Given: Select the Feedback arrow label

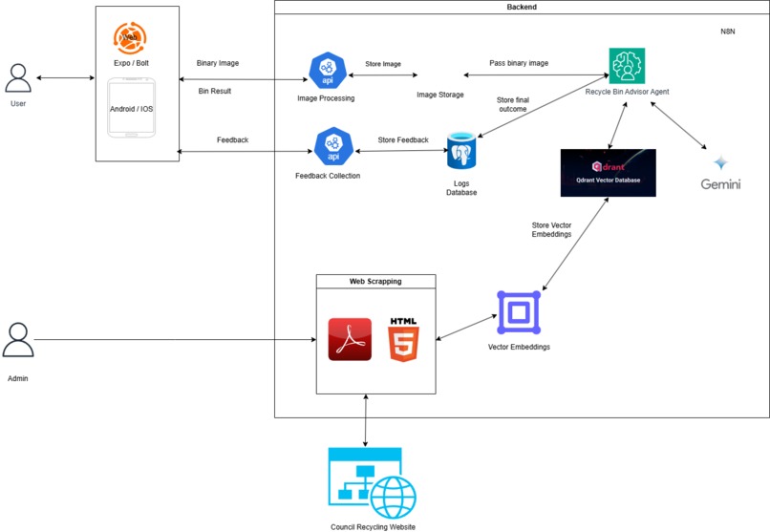Looking at the screenshot, I should 233,139.
